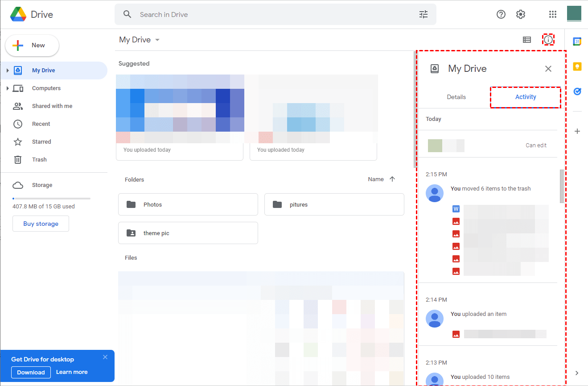This screenshot has width=588, height=386.
Task: Switch to the Details tab
Action: [x=456, y=97]
